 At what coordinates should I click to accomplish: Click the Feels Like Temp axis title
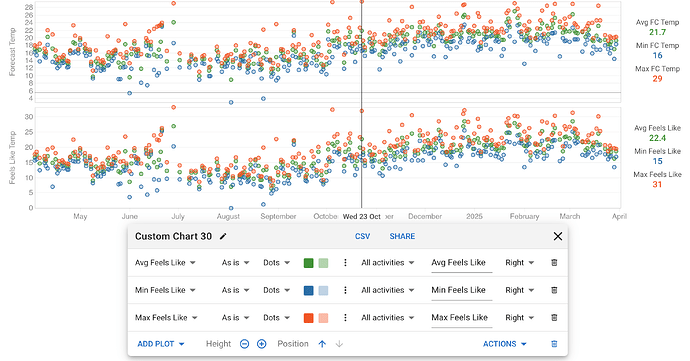click(12, 157)
